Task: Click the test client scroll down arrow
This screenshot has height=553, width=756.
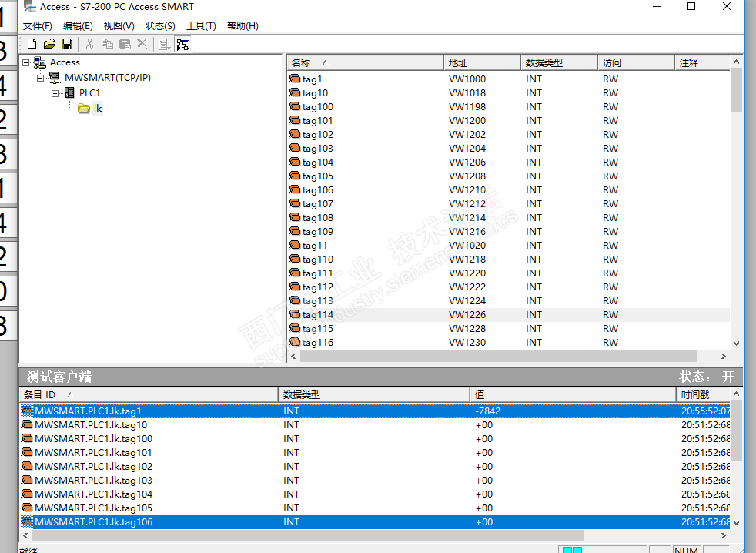Action: [736, 523]
